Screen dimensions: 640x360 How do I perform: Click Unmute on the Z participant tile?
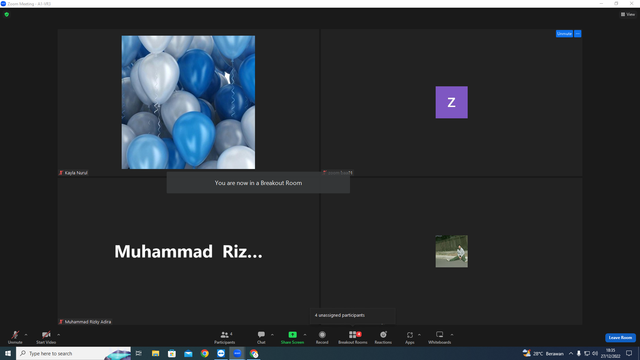coord(564,33)
